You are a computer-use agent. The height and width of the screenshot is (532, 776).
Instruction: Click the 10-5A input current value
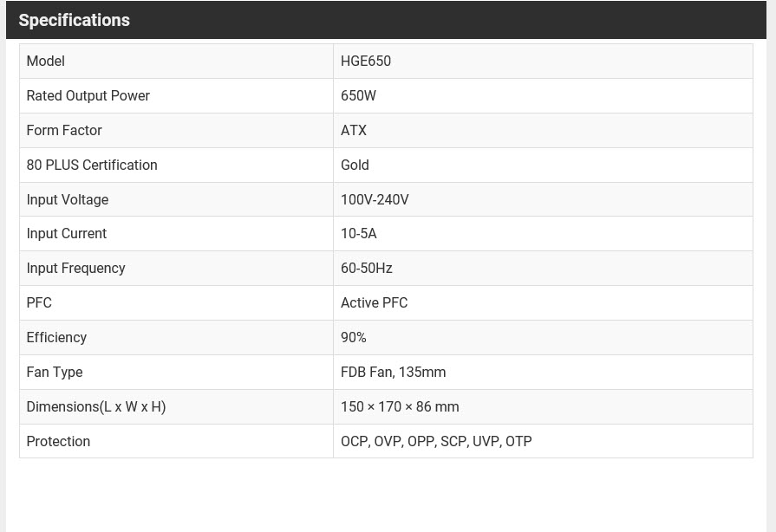pyautogui.click(x=359, y=234)
